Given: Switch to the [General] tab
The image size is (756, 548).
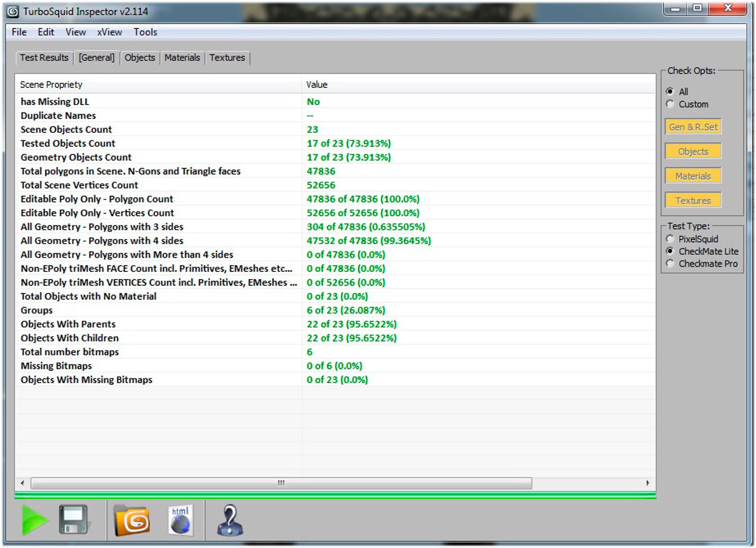Looking at the screenshot, I should (x=96, y=58).
